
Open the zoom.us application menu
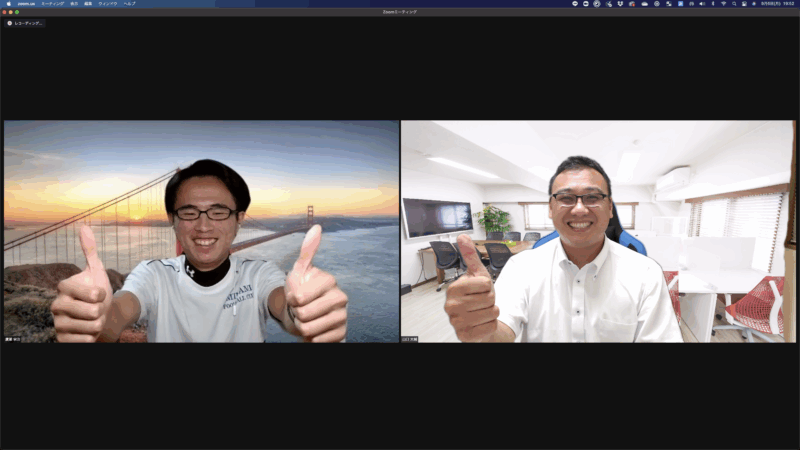click(x=25, y=4)
